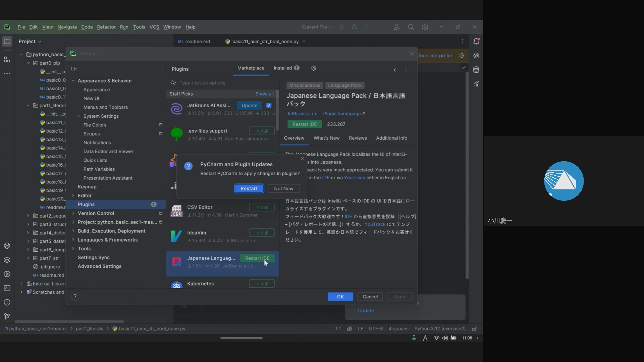Switch to the Installed plugins tab
The width and height of the screenshot is (644, 362).
pyautogui.click(x=283, y=68)
